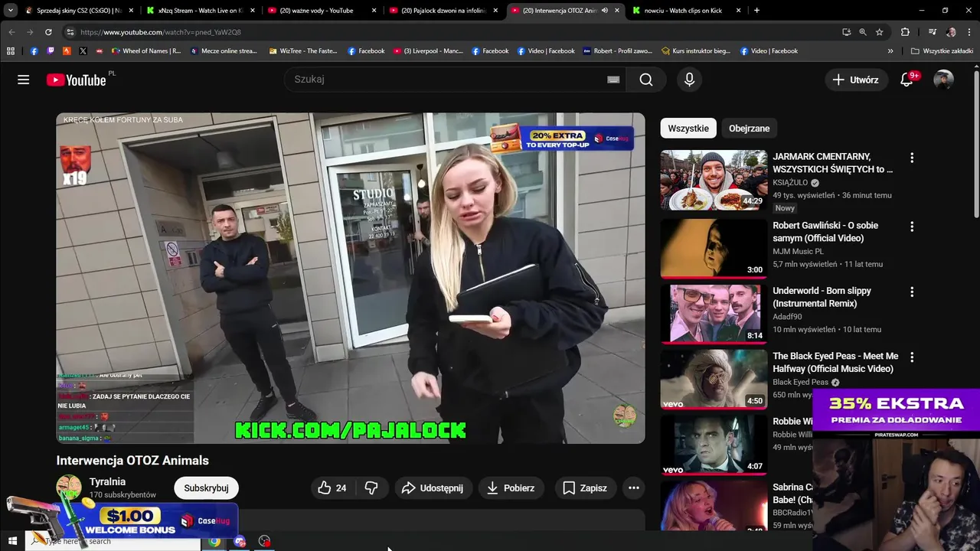
Task: Open Robert Gawliński video thumbnail
Action: click(714, 249)
